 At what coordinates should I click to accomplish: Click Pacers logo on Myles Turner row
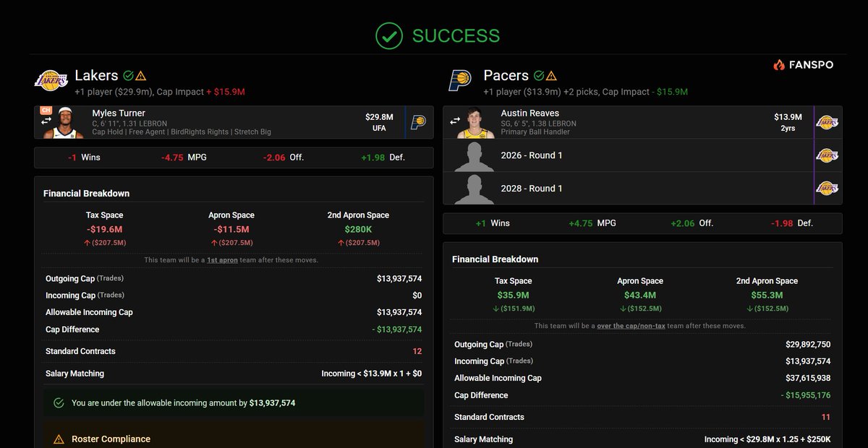[420, 122]
